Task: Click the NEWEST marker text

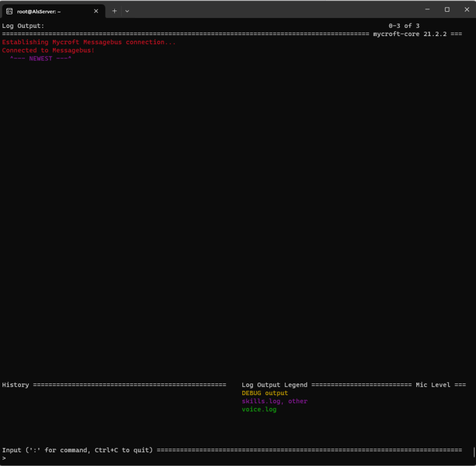Action: tap(40, 58)
